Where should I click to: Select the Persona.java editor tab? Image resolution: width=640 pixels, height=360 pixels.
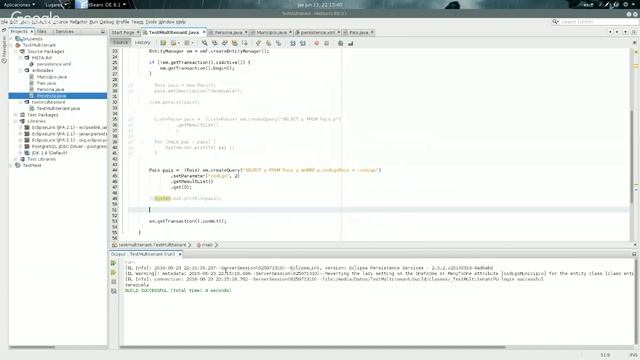[x=229, y=32]
